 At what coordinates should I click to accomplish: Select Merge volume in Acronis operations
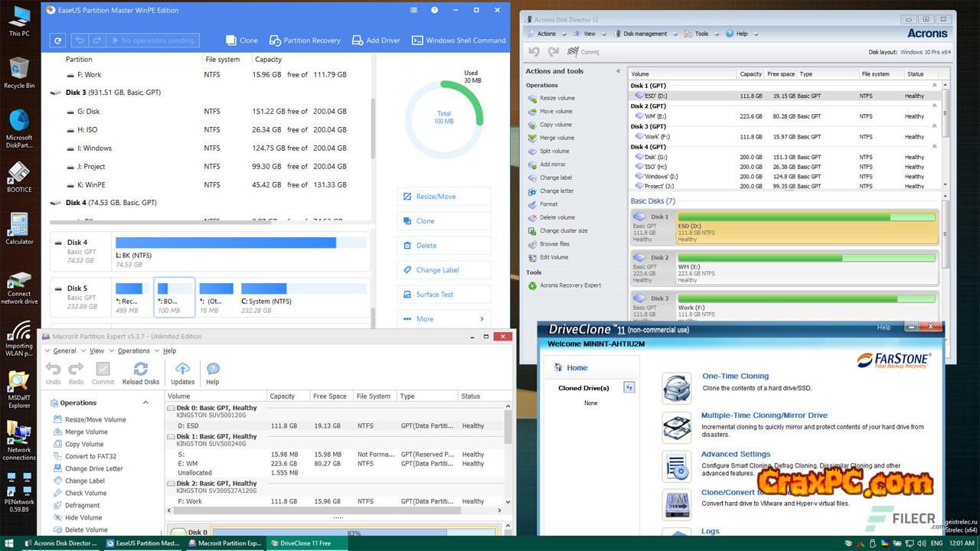click(x=557, y=138)
